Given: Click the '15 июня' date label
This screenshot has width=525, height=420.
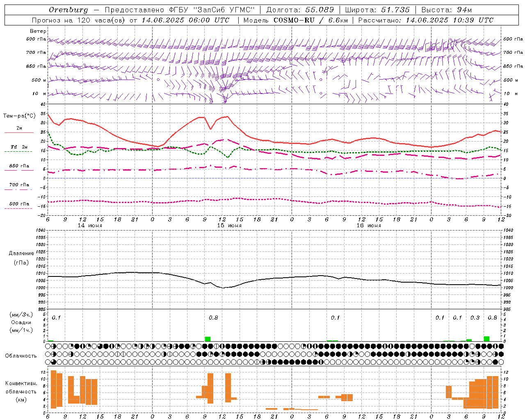Looking at the screenshot, I should (229, 226).
